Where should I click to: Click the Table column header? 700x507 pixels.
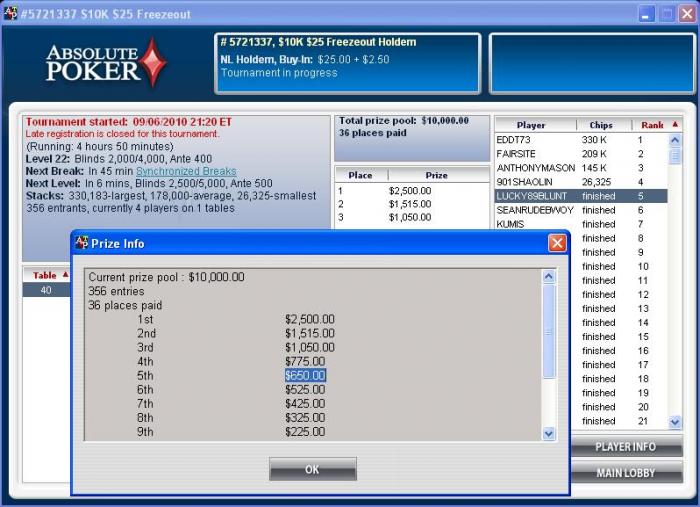click(47, 275)
